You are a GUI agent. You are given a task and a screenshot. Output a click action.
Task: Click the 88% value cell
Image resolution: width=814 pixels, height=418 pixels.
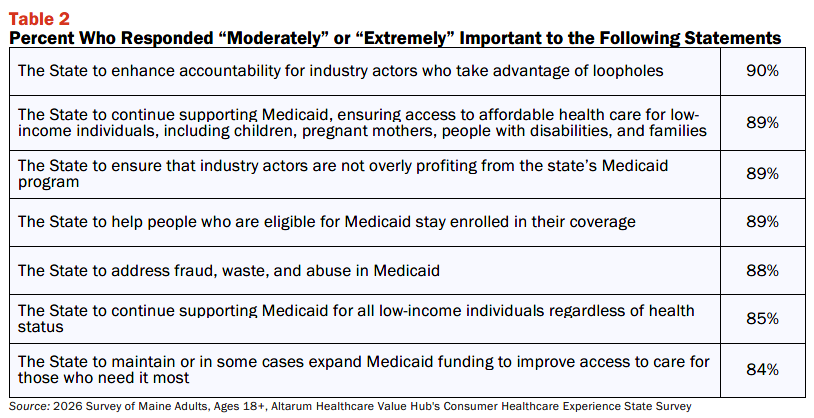click(x=763, y=271)
